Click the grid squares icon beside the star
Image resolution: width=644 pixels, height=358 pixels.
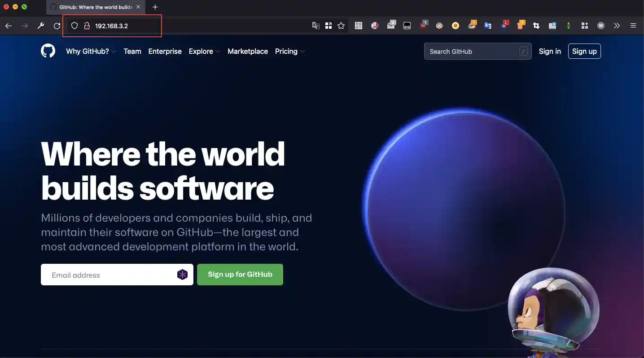coord(329,26)
